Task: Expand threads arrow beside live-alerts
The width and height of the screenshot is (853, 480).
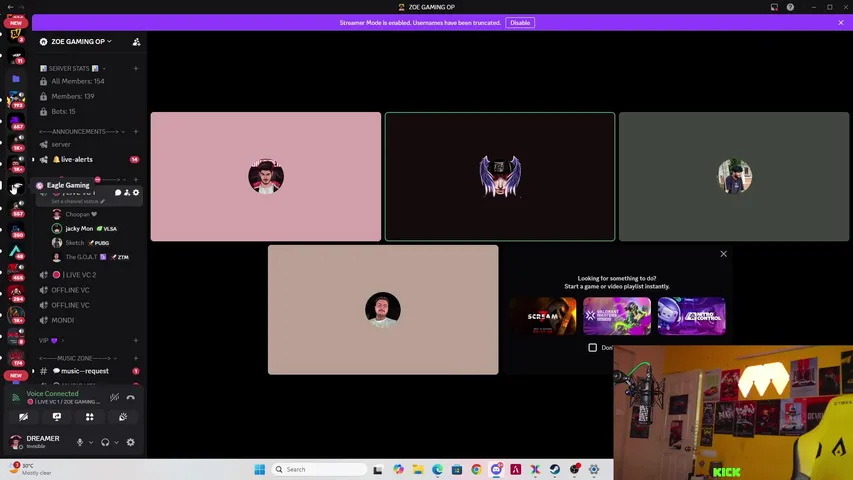Action: (33, 159)
